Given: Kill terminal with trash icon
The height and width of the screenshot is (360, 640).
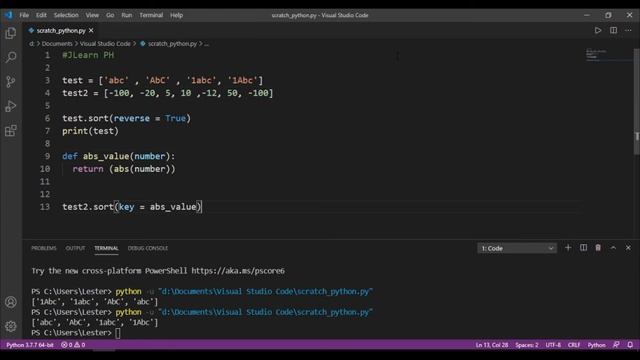Looking at the screenshot, I should tap(598, 248).
